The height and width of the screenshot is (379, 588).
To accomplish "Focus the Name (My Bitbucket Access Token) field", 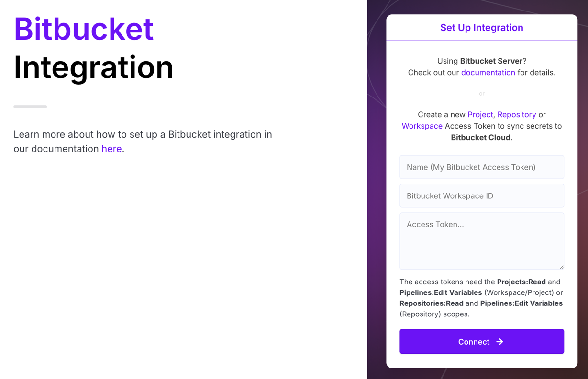I will coord(482,167).
